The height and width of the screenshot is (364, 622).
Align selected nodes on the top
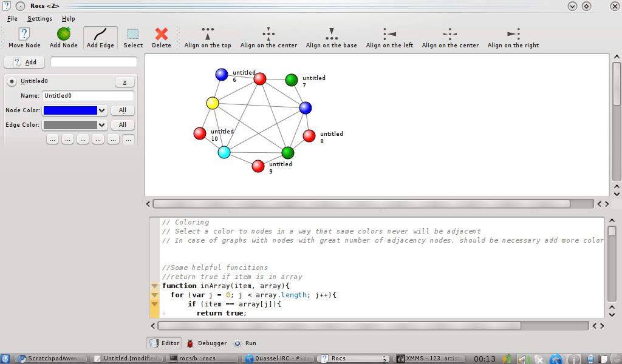(208, 38)
